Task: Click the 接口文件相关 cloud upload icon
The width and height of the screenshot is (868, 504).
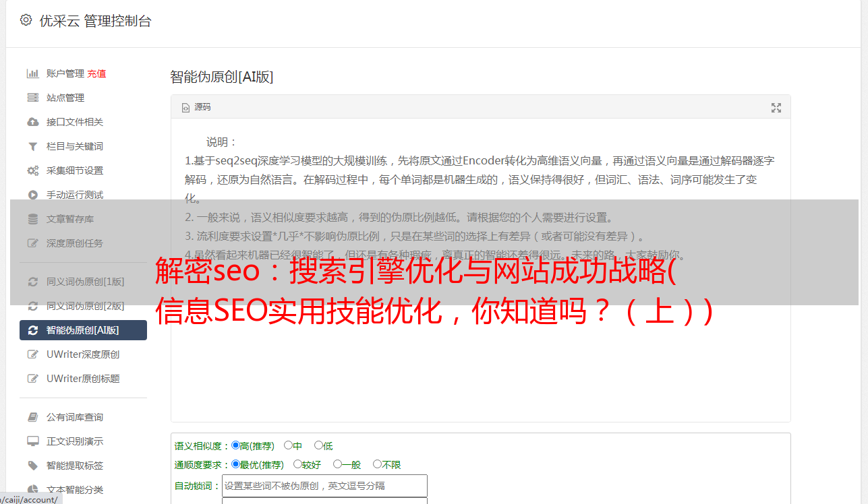Action: [32, 122]
